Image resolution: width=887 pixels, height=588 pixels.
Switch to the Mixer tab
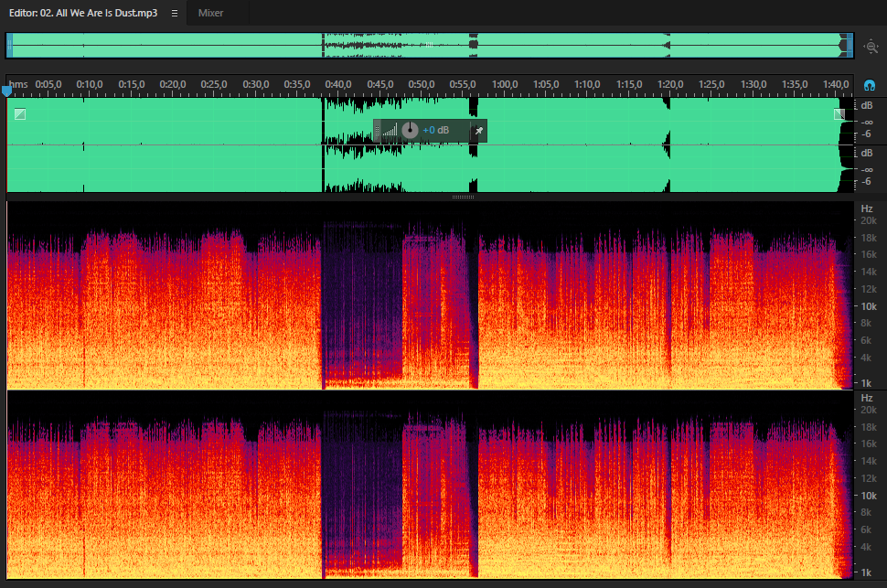pos(210,13)
